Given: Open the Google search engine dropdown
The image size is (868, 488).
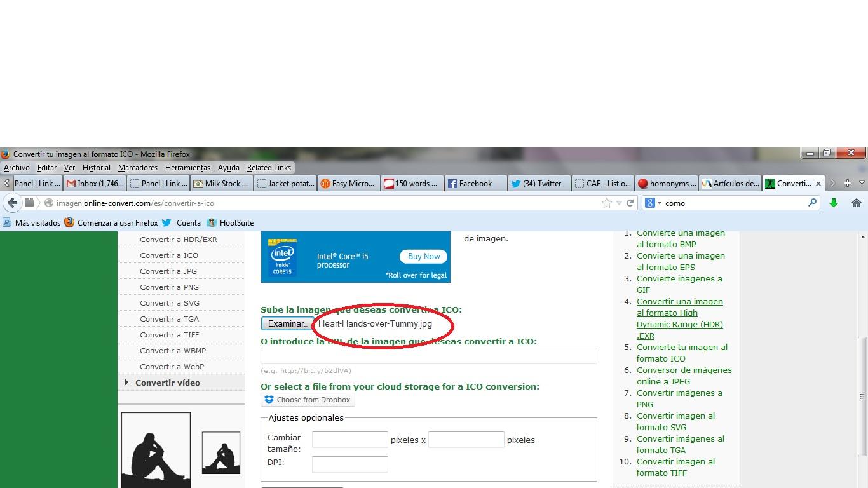Looking at the screenshot, I should tap(653, 203).
